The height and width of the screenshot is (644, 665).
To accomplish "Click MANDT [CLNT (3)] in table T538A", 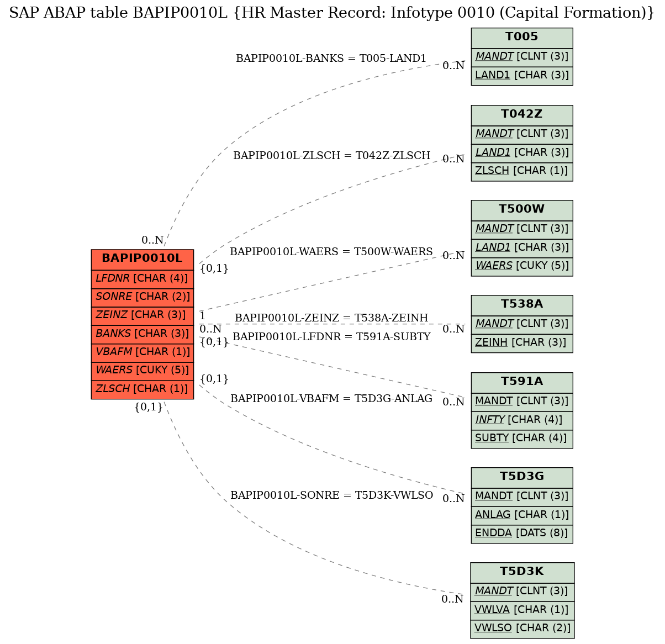I will [x=522, y=324].
